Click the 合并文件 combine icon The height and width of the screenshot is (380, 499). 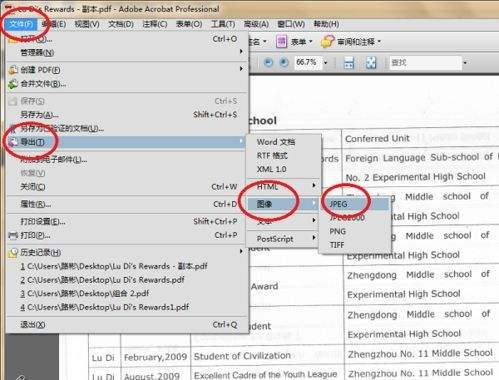point(13,84)
